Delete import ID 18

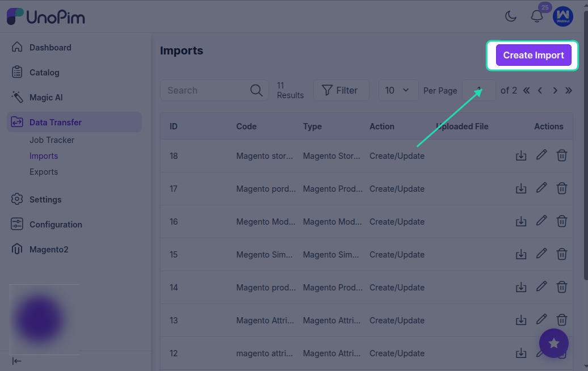pos(561,155)
